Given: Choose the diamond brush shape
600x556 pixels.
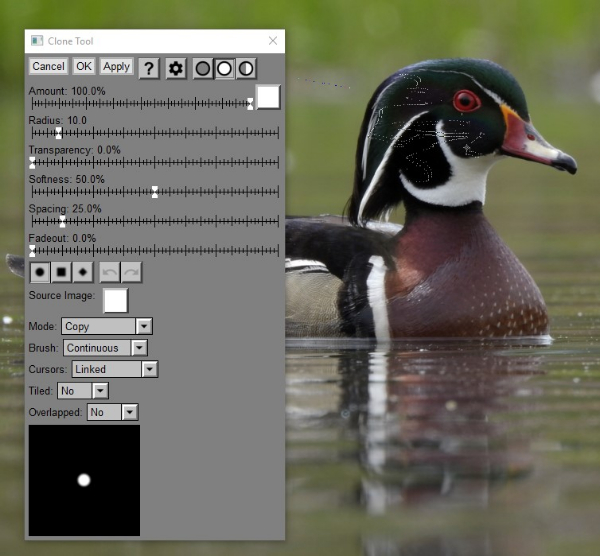Looking at the screenshot, I should coord(82,271).
